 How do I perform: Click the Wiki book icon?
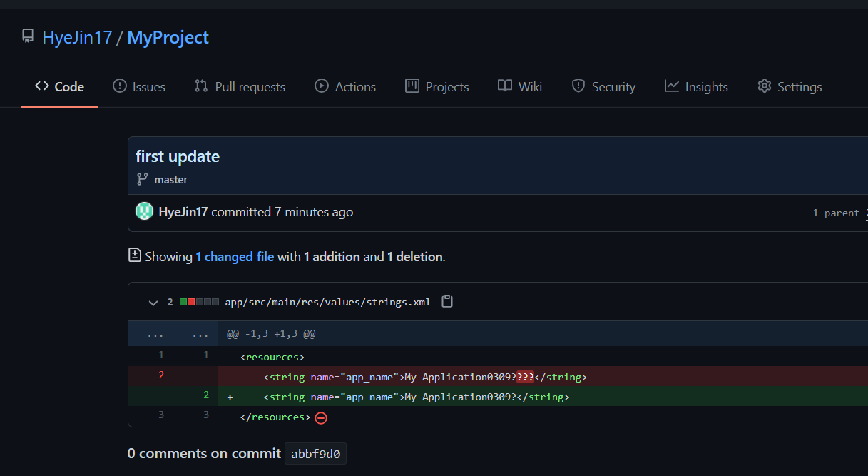point(505,86)
